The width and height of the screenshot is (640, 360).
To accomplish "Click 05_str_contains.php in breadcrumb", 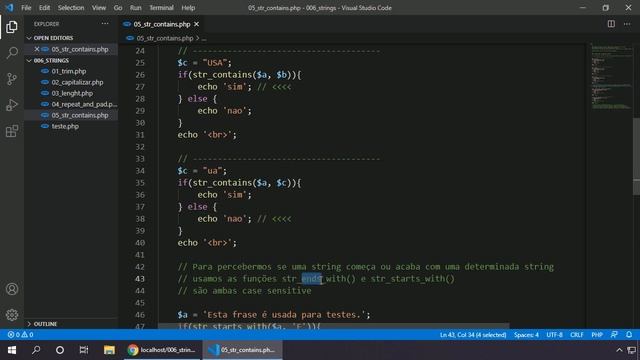I will [164, 38].
